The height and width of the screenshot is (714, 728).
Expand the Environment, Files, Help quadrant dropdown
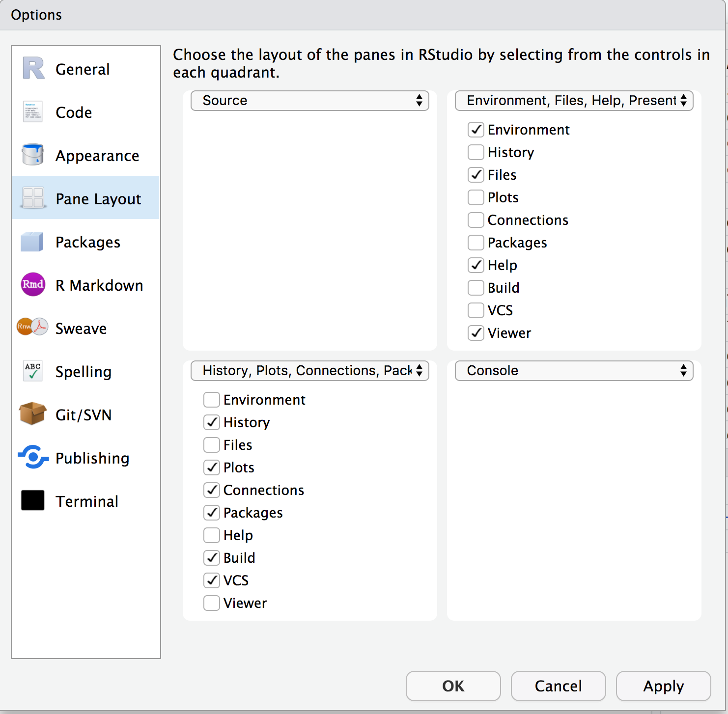click(574, 101)
